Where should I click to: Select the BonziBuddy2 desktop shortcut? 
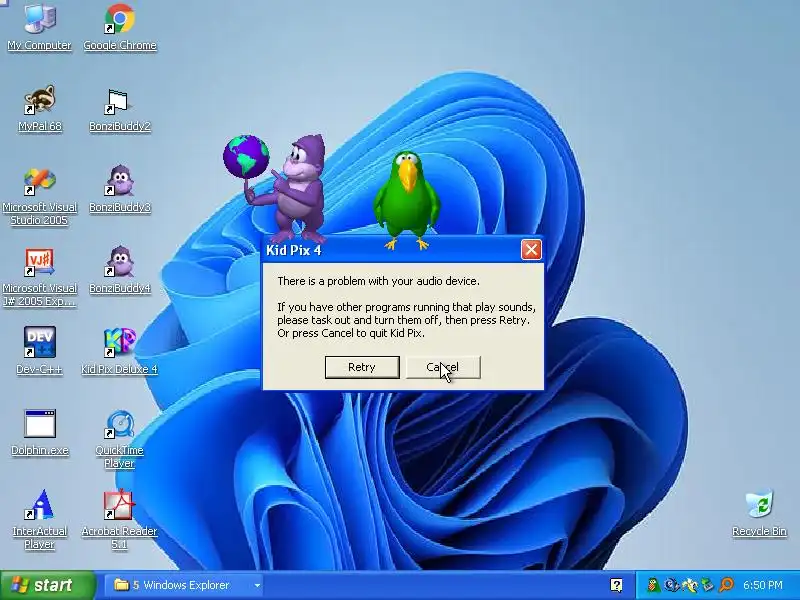[119, 108]
